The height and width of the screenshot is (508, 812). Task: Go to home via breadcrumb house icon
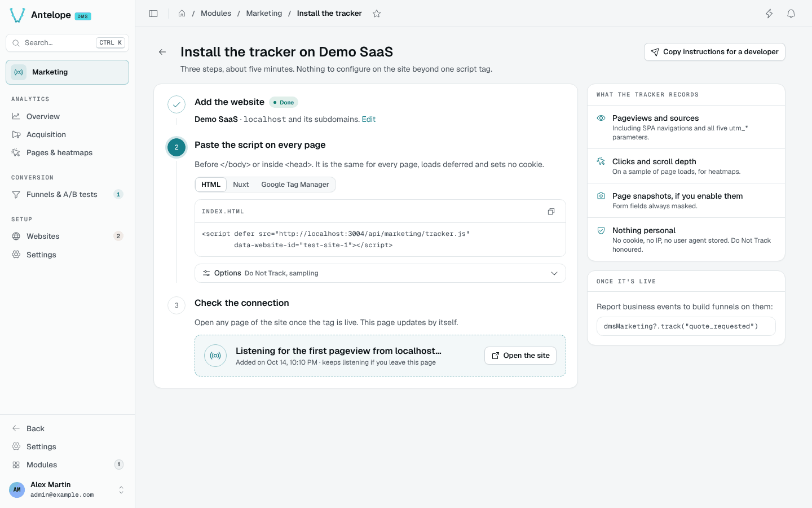coord(182,14)
